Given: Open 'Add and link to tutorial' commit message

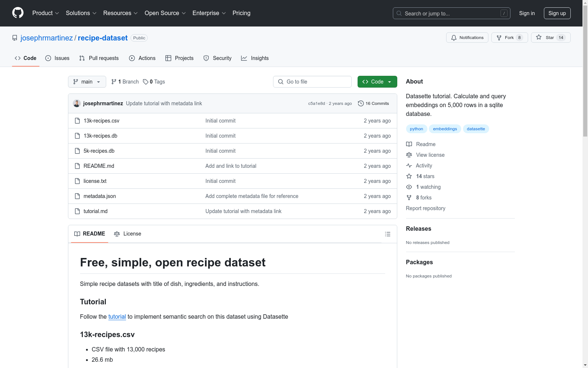Looking at the screenshot, I should pos(231,166).
